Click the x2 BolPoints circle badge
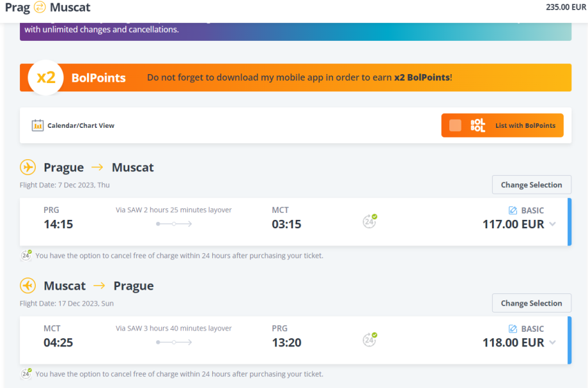This screenshot has width=588, height=388. coord(46,77)
